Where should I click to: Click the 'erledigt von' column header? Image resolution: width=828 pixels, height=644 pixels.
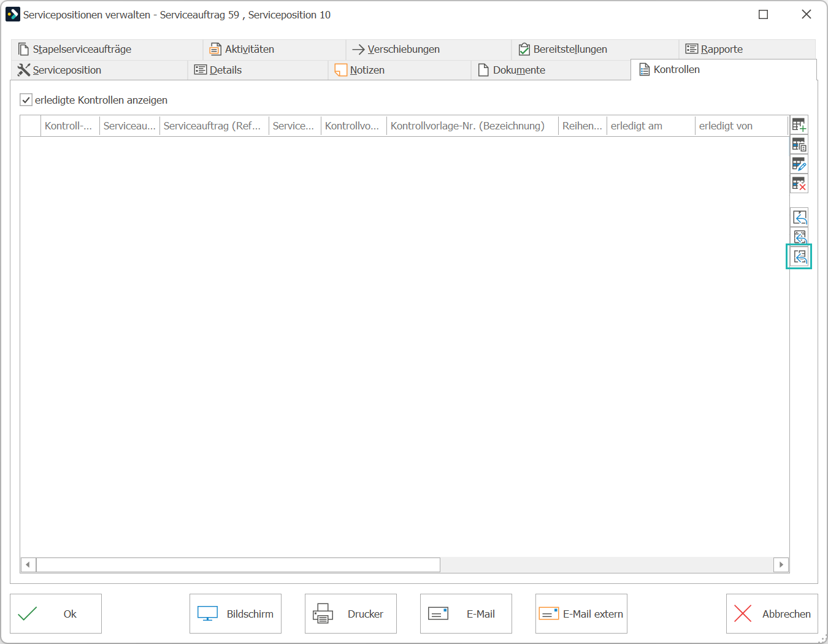tap(742, 126)
